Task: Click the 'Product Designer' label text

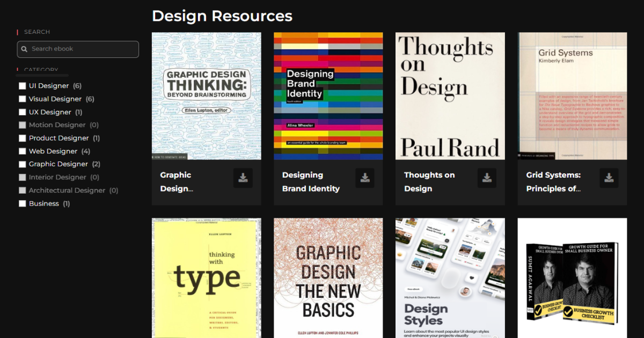Action: (x=59, y=138)
